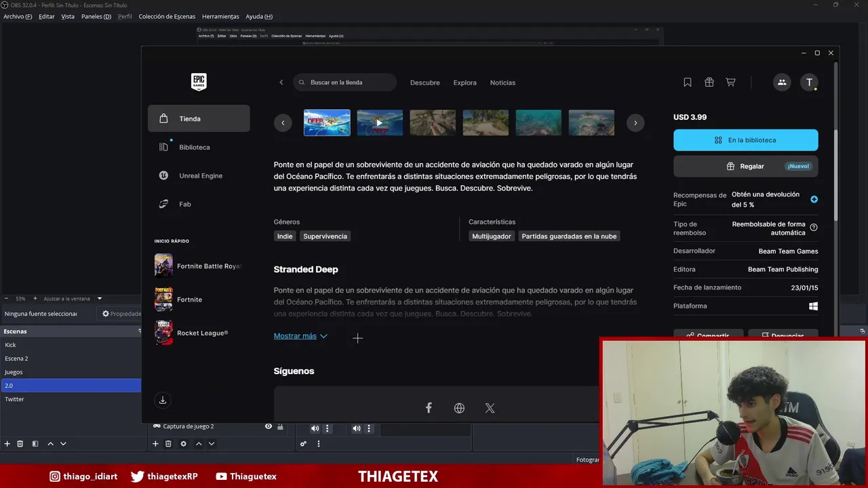
Task: Click the En la biblioteca button
Action: pos(745,140)
